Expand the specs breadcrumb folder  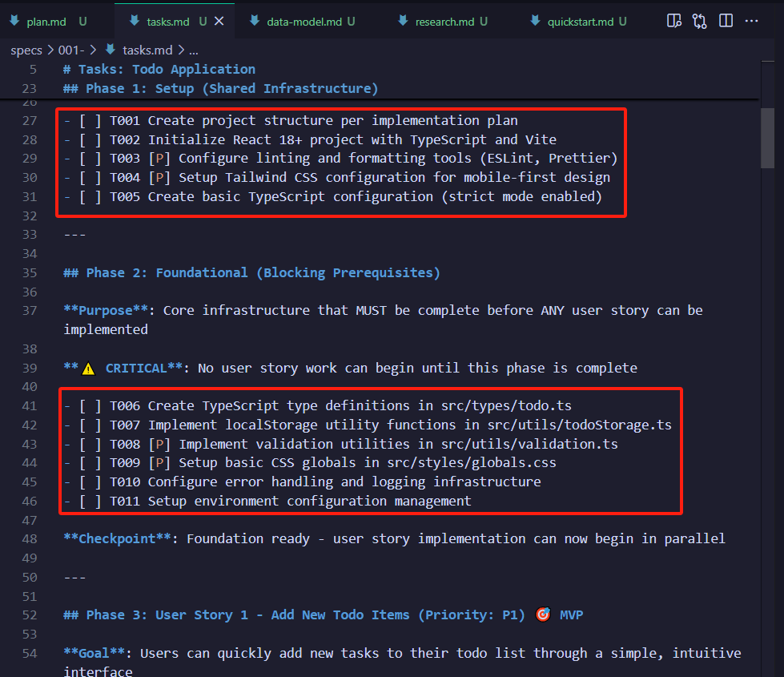point(26,50)
